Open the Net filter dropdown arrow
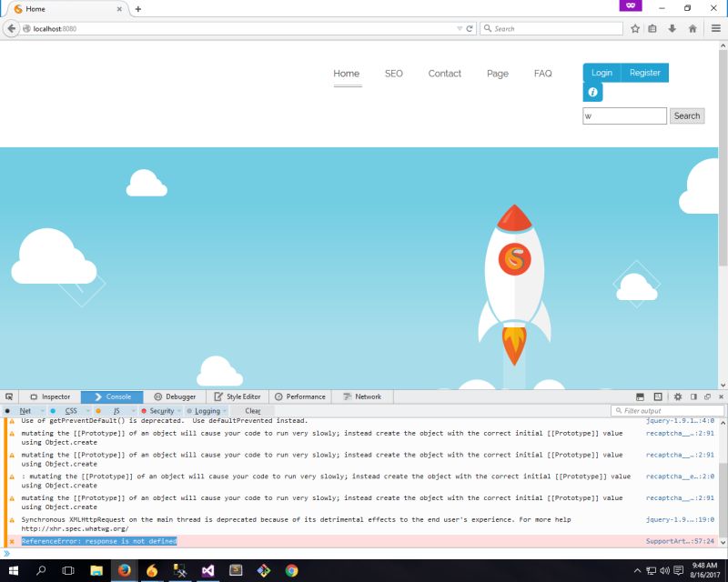 click(x=40, y=410)
